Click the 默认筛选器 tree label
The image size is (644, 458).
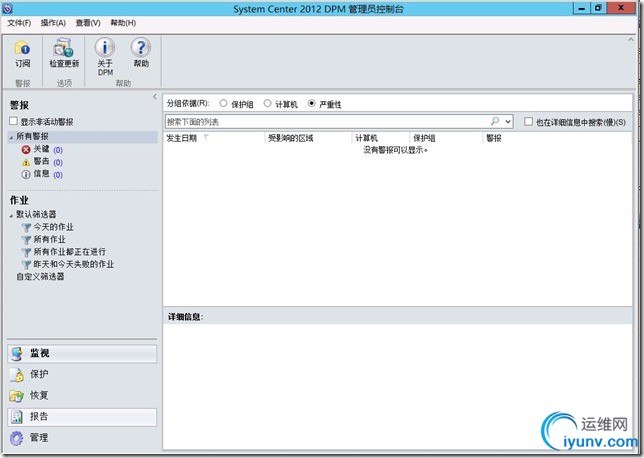[x=36, y=214]
